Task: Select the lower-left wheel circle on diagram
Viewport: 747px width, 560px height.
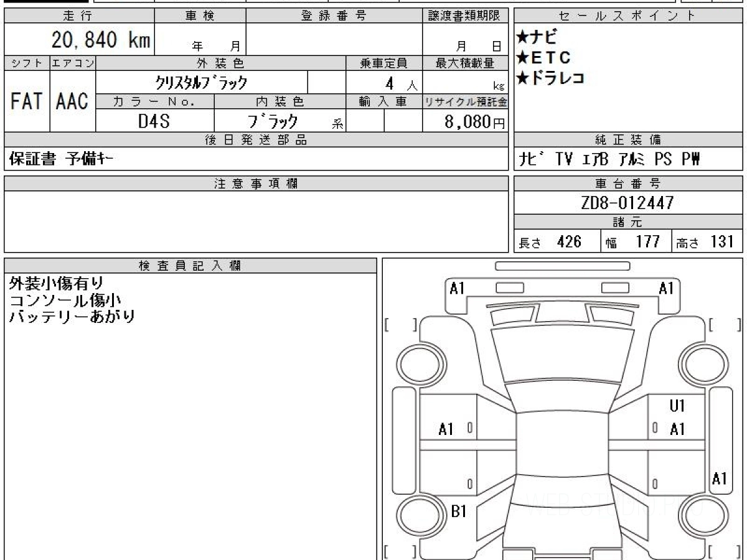Action: coord(418,516)
